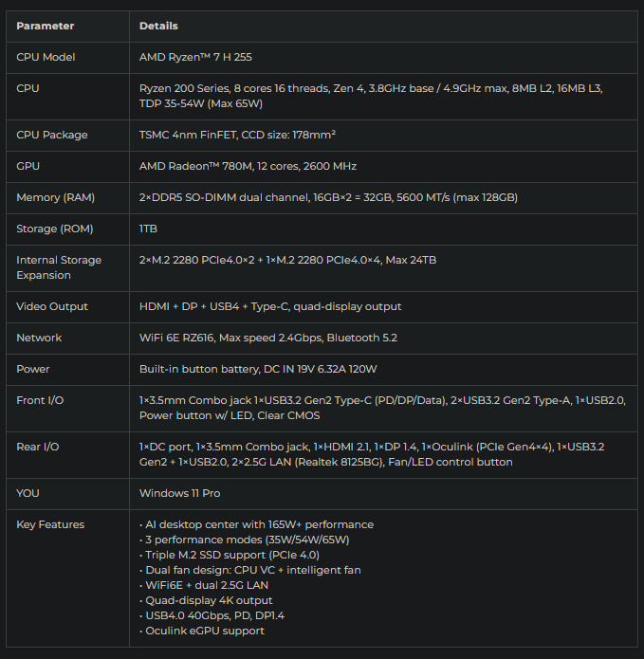Image resolution: width=644 pixels, height=659 pixels.
Task: Click the TSMC 4nm FinFET details
Action: click(237, 135)
